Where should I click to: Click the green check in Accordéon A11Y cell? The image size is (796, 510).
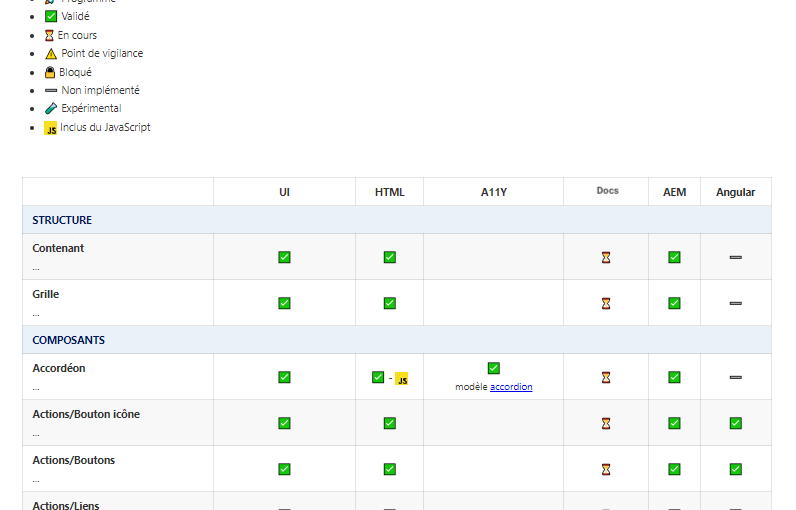tap(493, 368)
